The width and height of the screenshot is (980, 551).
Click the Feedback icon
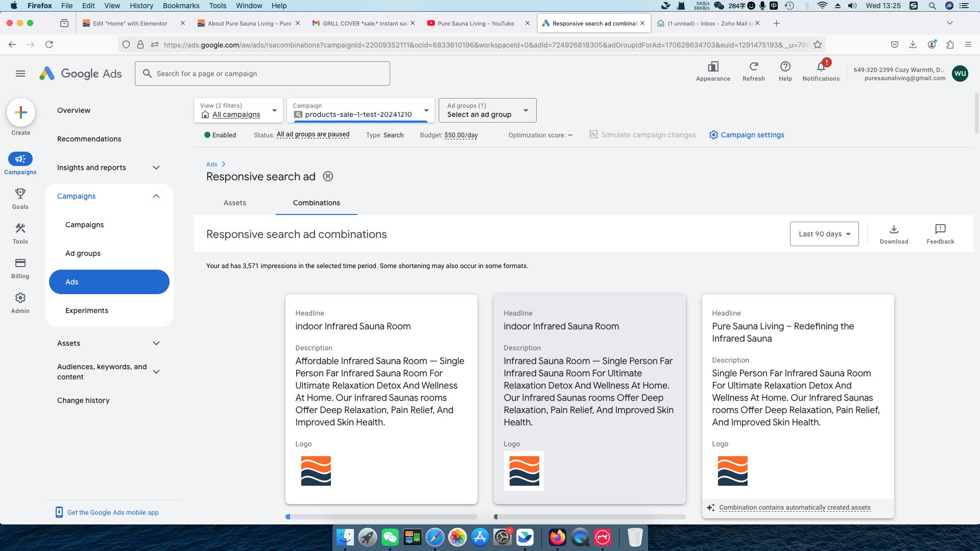(940, 229)
